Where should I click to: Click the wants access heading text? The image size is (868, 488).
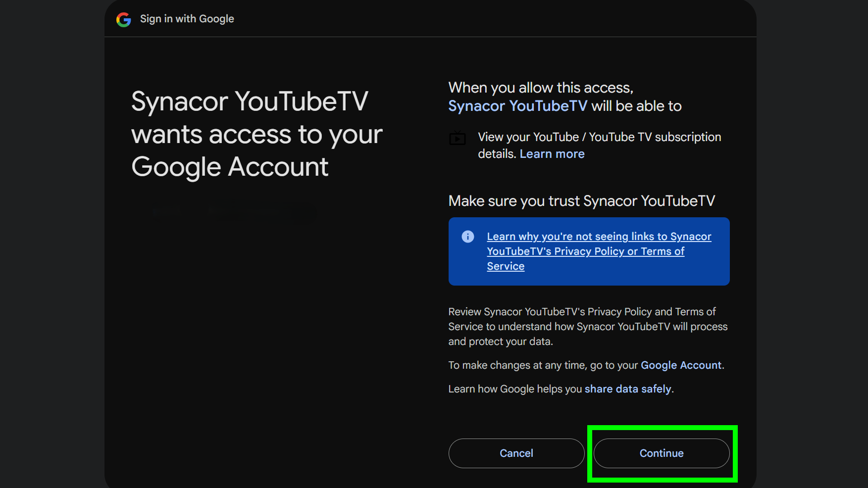(256, 134)
